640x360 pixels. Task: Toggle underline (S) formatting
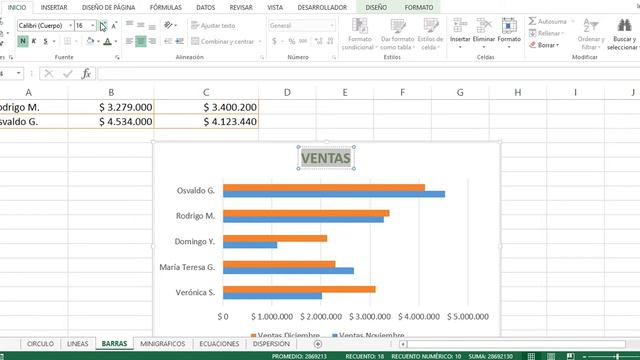point(45,41)
